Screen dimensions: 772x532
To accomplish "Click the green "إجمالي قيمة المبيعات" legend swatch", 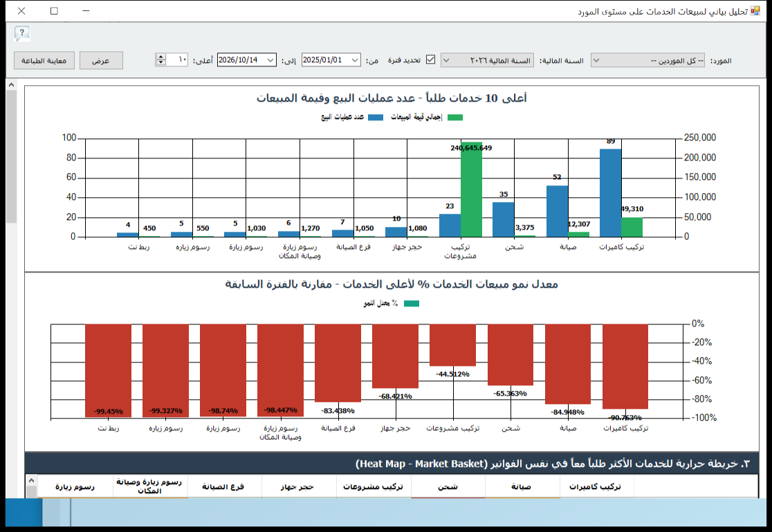I will [x=455, y=117].
